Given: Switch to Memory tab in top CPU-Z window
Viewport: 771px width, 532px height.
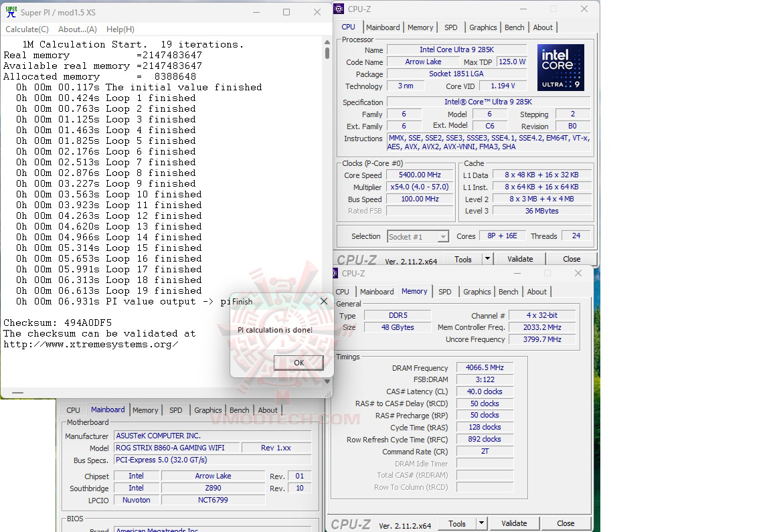Looking at the screenshot, I should [420, 27].
